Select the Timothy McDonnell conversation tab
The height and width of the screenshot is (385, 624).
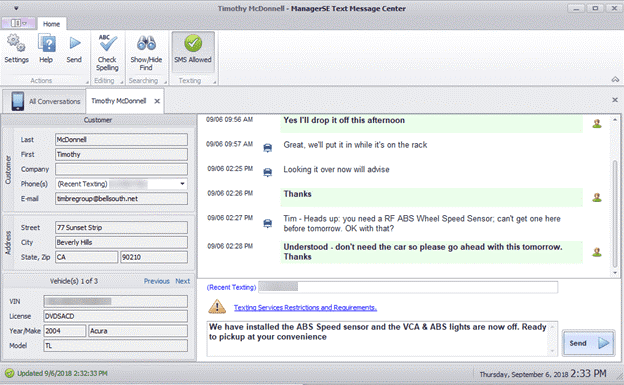(119, 101)
